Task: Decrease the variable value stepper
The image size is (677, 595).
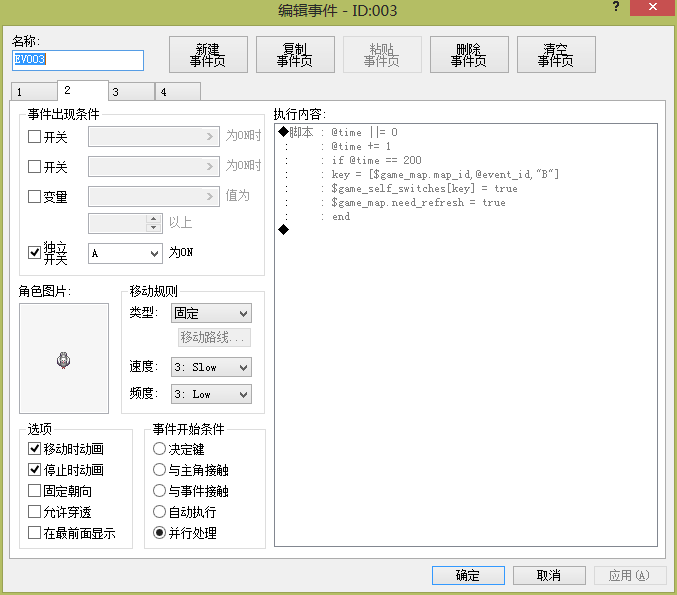Action: click(x=154, y=228)
